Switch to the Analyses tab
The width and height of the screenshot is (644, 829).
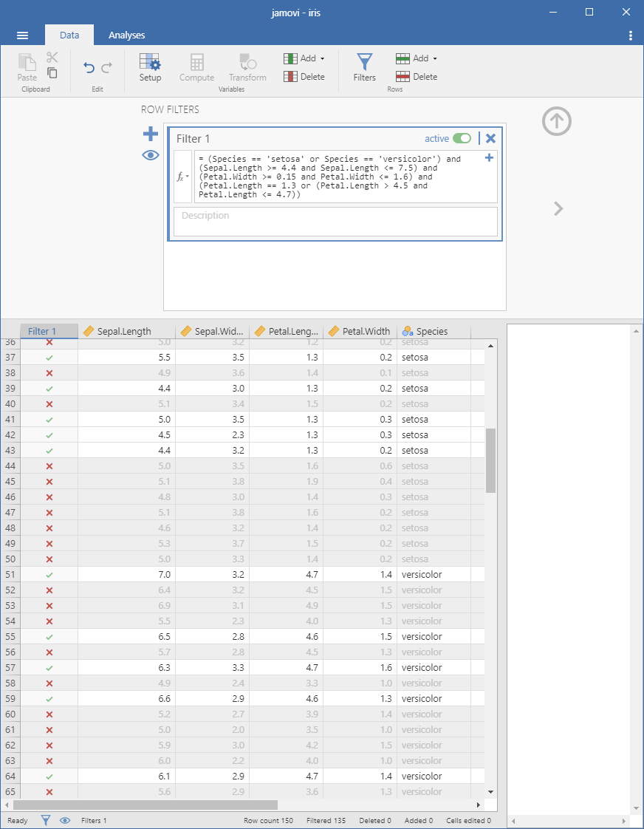tap(126, 35)
